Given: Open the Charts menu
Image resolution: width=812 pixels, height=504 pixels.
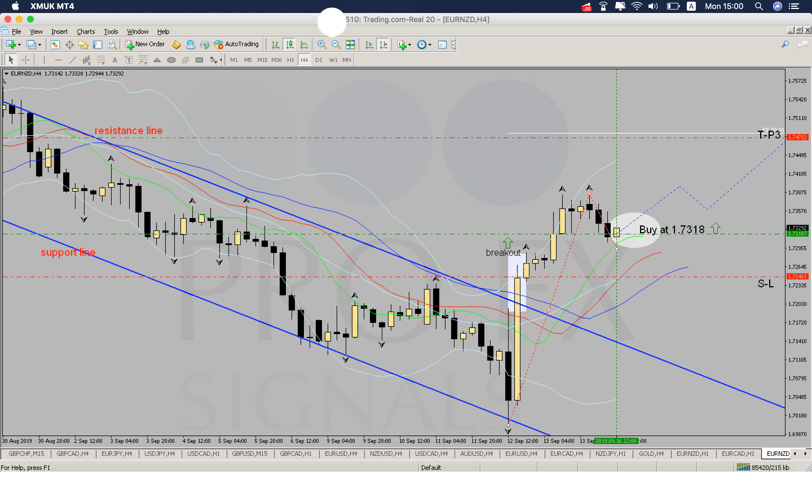Looking at the screenshot, I should 86,32.
